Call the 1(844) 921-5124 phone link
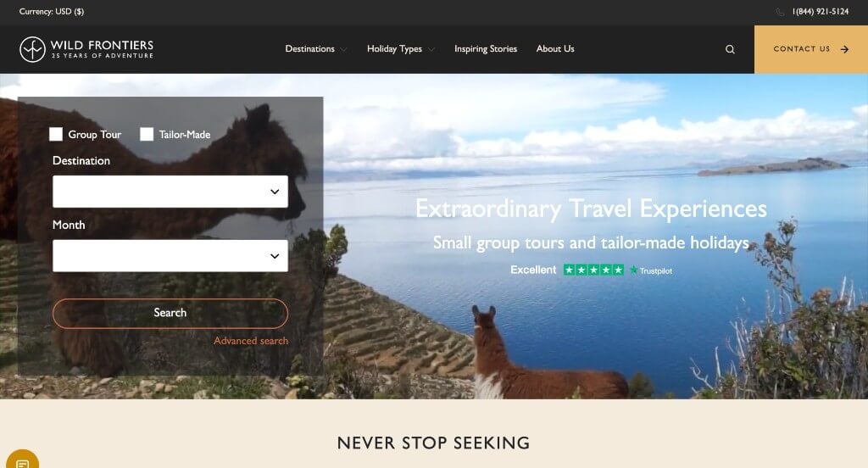The height and width of the screenshot is (468, 868). [820, 12]
